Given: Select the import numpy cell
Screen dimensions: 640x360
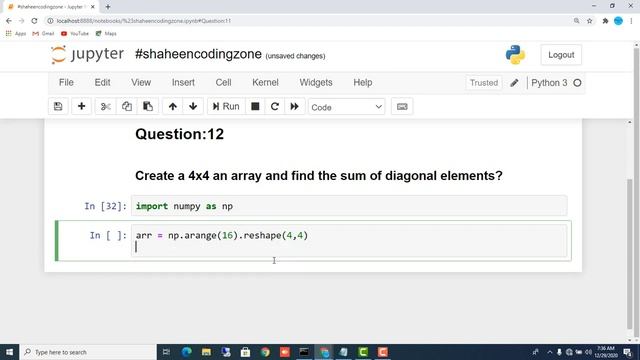Looking at the screenshot, I should 349,206.
